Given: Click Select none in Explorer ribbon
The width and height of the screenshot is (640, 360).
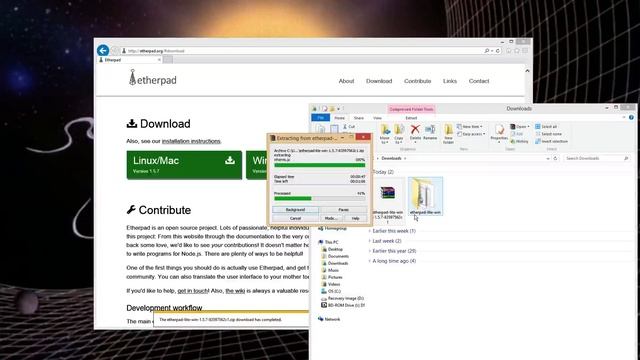Looking at the screenshot, I should pyautogui.click(x=548, y=134).
